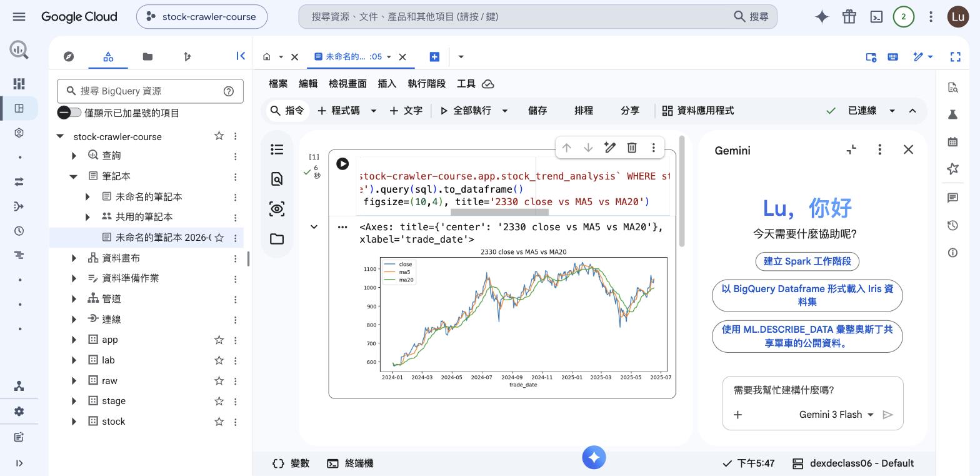The image size is (980, 476).
Task: Collapse the 筆記本 tree node
Action: point(74,176)
